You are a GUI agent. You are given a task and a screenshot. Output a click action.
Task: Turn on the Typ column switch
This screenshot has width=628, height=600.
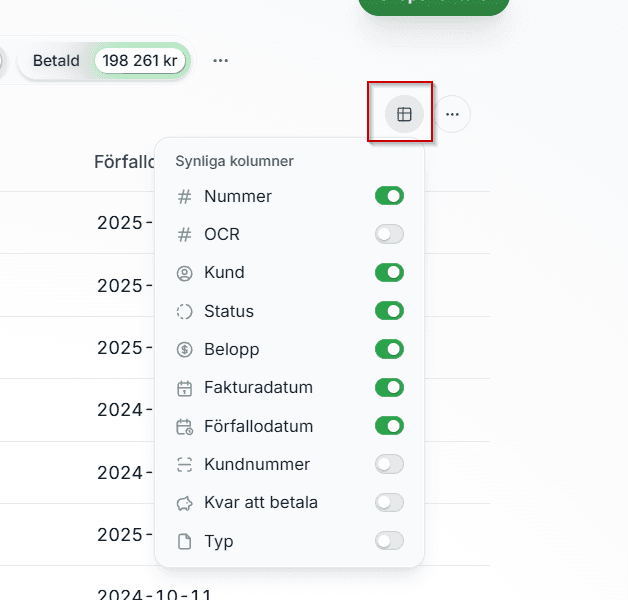coord(389,541)
